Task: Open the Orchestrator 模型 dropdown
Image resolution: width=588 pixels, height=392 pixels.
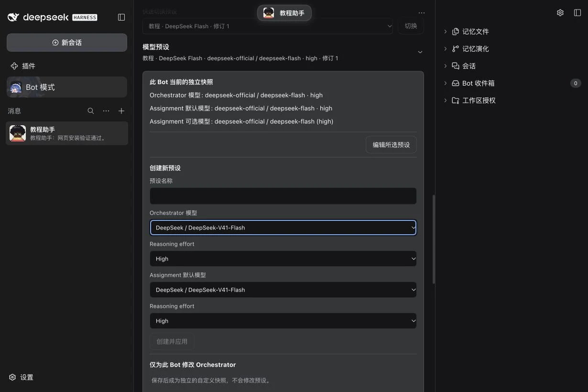Action: 283,228
